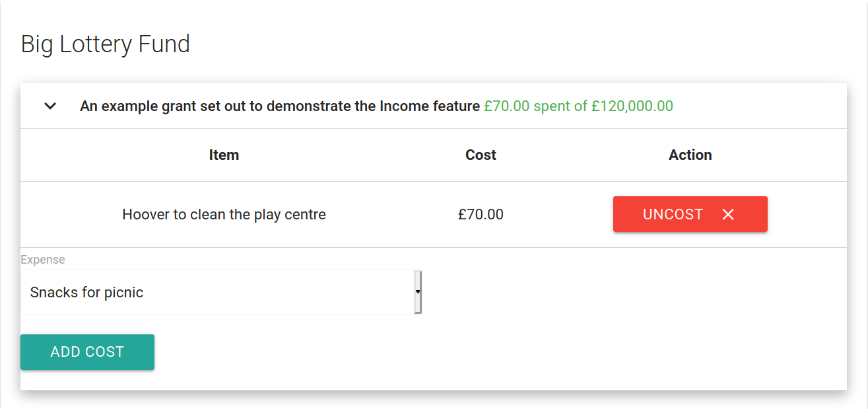This screenshot has height=409, width=868.
Task: Click the word Lottery in page heading
Action: [x=95, y=44]
